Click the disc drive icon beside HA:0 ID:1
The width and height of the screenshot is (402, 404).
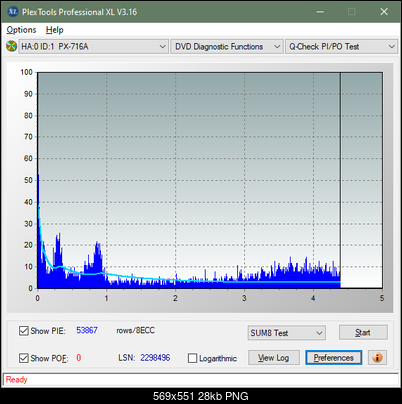click(11, 46)
